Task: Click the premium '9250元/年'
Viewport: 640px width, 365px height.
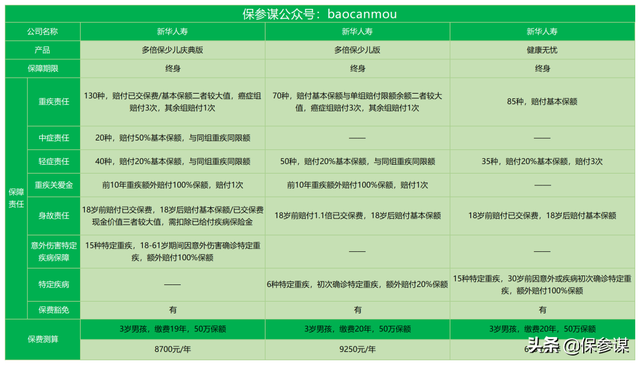Action: pyautogui.click(x=357, y=349)
